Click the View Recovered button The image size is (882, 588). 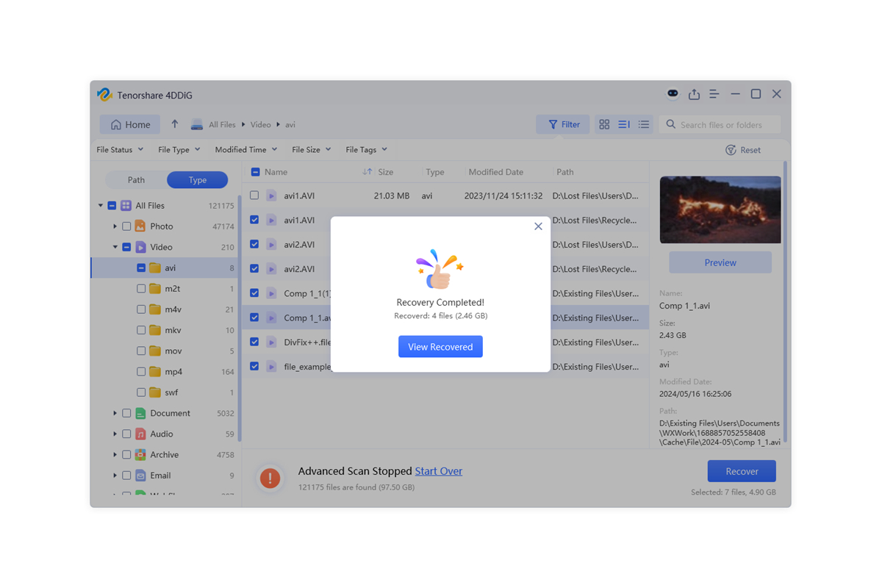[x=440, y=346]
